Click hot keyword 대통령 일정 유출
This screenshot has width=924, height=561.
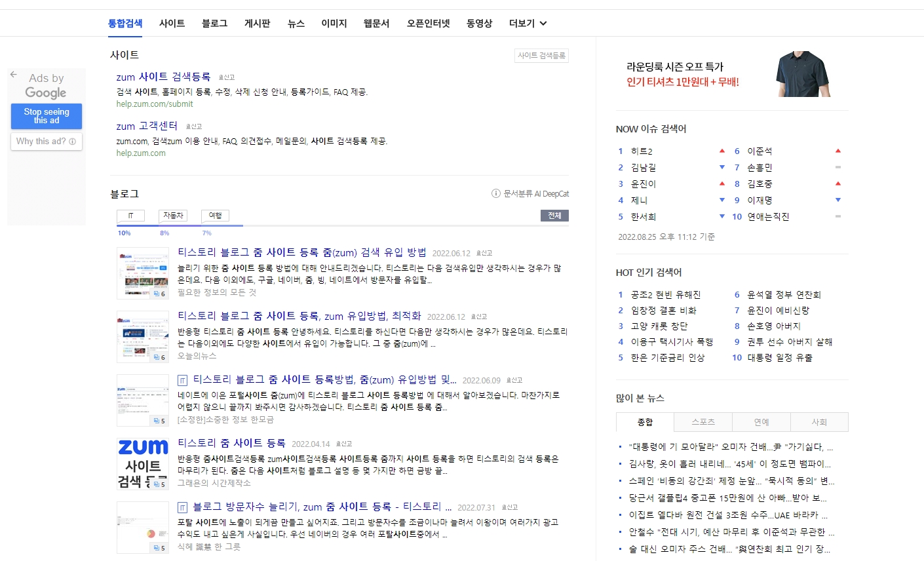(780, 358)
